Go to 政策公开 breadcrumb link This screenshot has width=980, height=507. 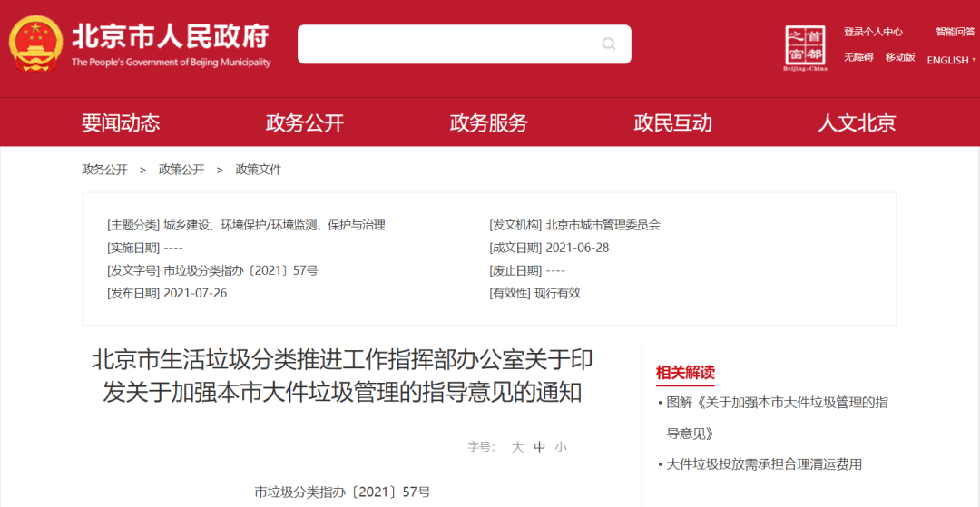[x=181, y=170]
